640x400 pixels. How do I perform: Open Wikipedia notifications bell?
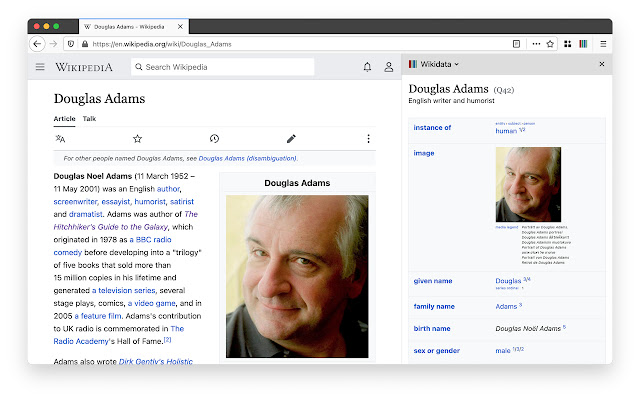pyautogui.click(x=367, y=67)
